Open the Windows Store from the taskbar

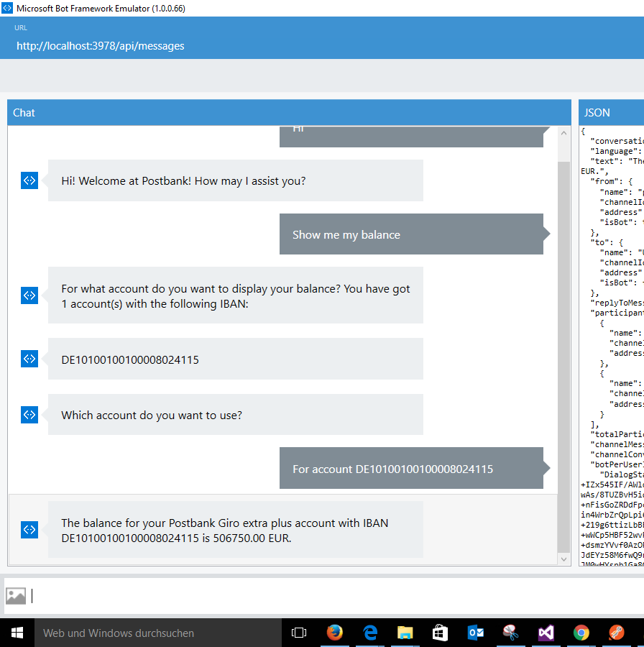point(440,633)
